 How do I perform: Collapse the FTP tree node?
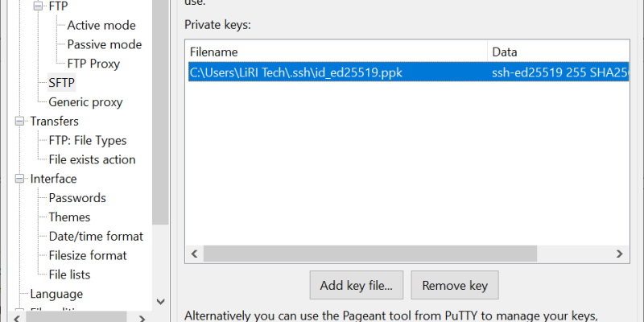(x=38, y=6)
